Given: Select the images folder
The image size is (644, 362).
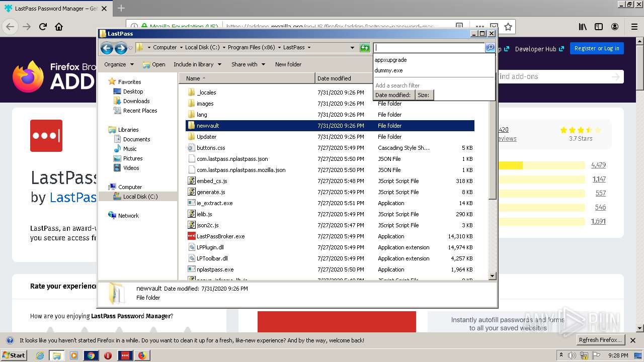Looking at the screenshot, I should coord(205,104).
